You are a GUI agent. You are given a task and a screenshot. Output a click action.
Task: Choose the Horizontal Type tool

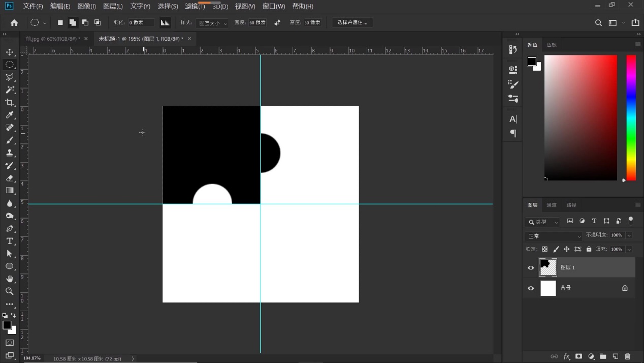pyautogui.click(x=10, y=241)
